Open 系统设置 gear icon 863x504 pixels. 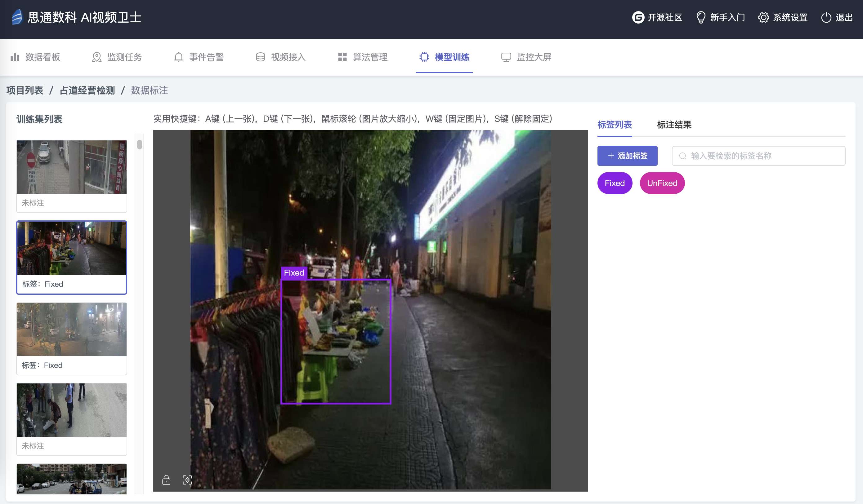pyautogui.click(x=763, y=17)
